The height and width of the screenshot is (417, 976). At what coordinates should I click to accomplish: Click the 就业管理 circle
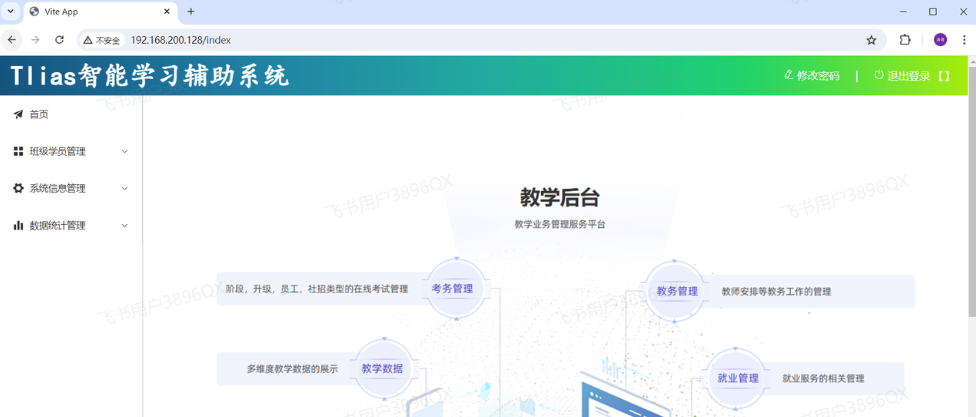point(738,378)
